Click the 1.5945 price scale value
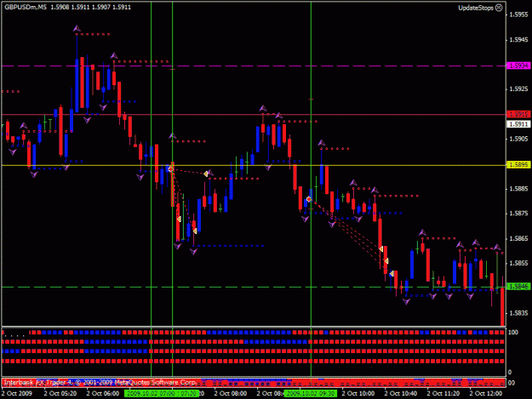Screen dimensions: 532x399 (518, 40)
